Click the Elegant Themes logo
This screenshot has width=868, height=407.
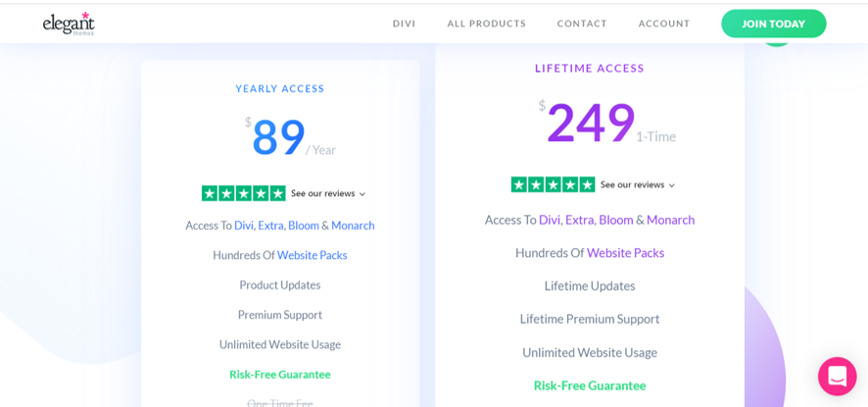point(69,24)
